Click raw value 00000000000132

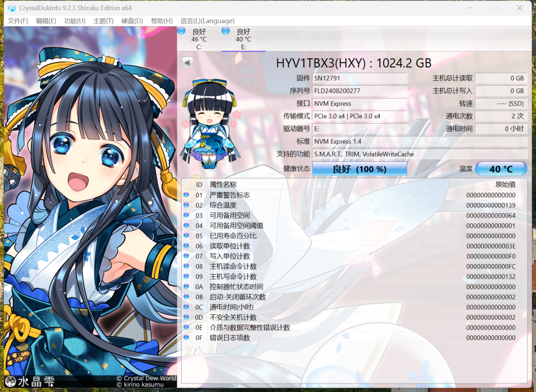click(491, 277)
